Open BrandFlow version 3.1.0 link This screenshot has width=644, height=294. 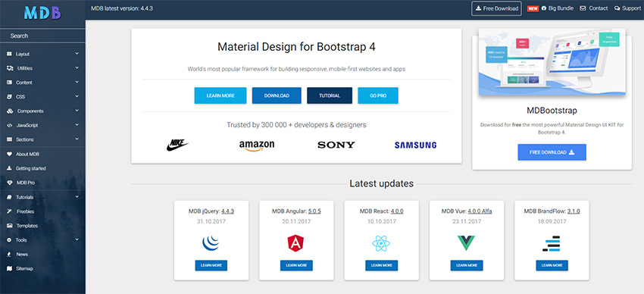[x=574, y=211]
